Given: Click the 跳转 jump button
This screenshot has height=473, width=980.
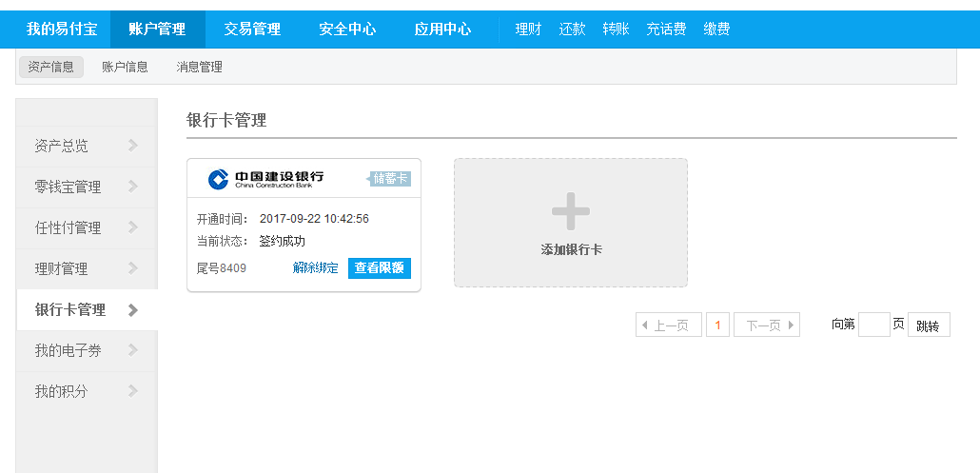Looking at the screenshot, I should [929, 325].
